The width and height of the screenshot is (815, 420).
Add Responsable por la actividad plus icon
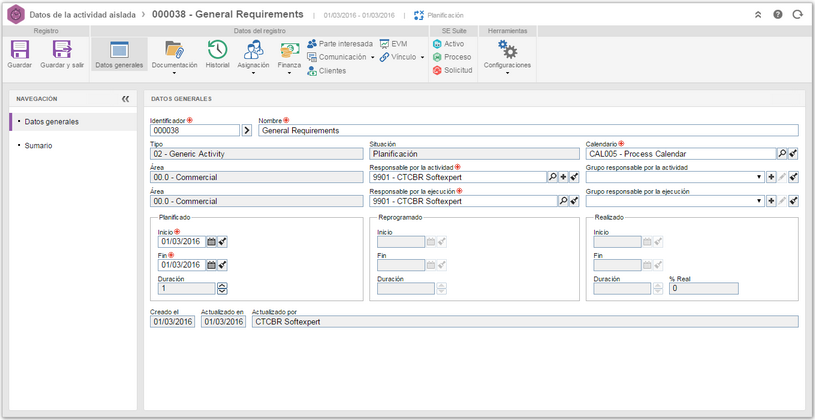(563, 177)
